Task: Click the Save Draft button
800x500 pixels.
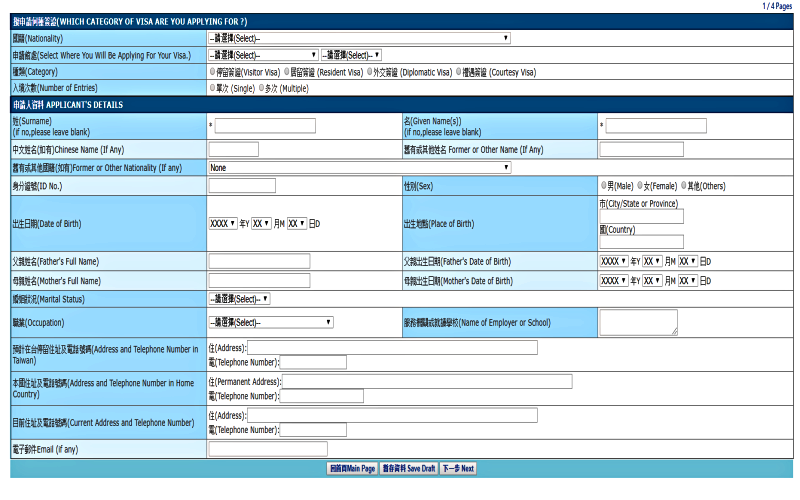Action: click(408, 468)
